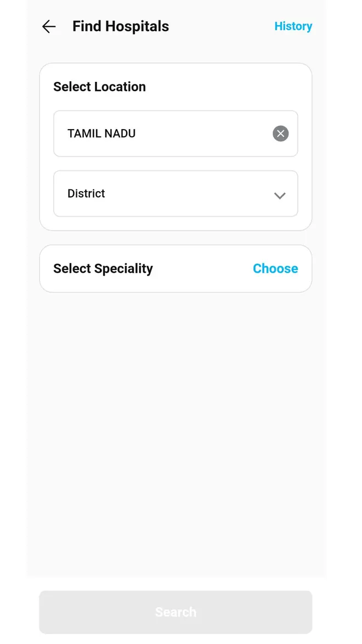
Task: Tap Choose to pick a speciality
Action: tap(275, 268)
